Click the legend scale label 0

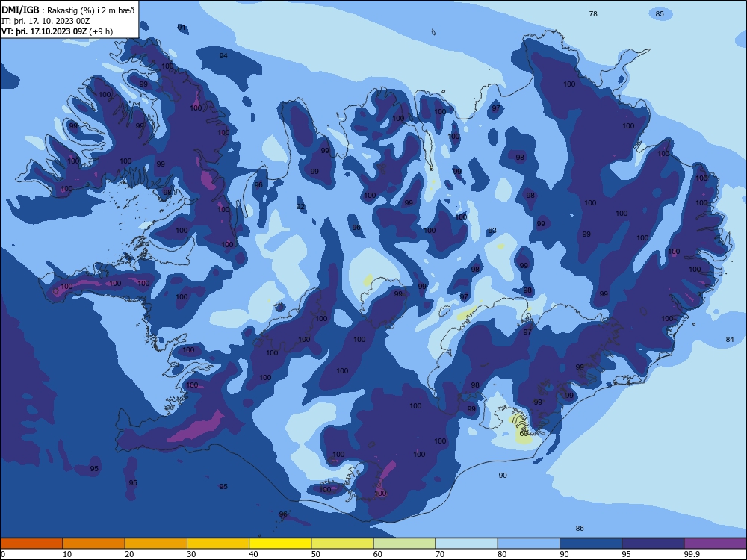click(x=3, y=554)
